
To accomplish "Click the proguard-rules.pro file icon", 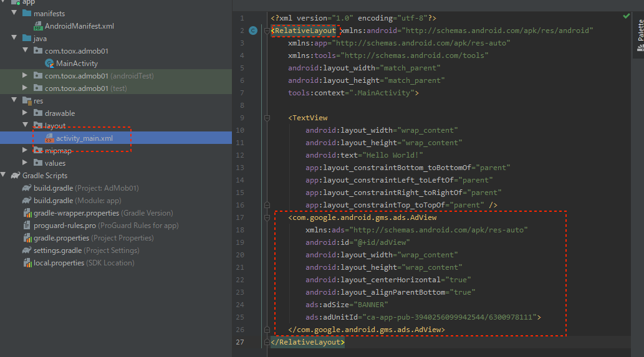I will pyautogui.click(x=27, y=226).
